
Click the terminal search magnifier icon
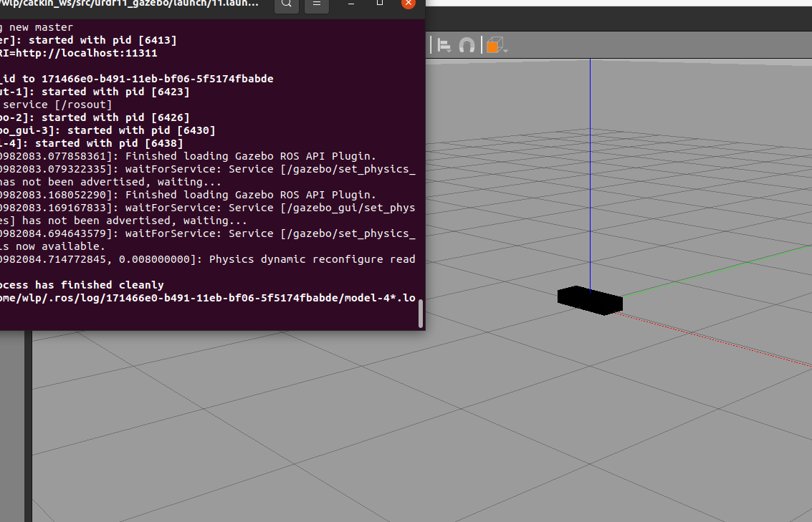click(x=286, y=4)
